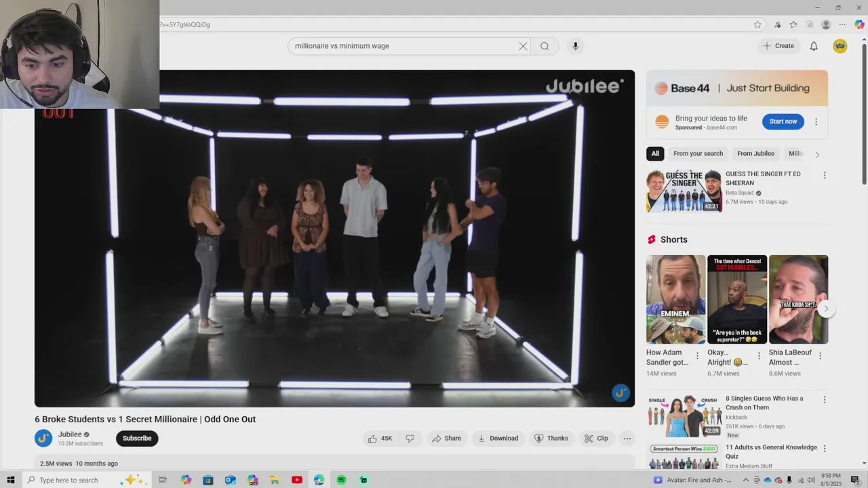Open Outlook from the taskbar
The width and height of the screenshot is (868, 488).
coord(231,480)
